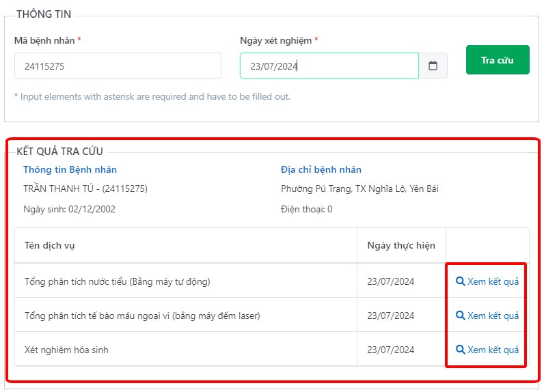Image resolution: width=544 pixels, height=392 pixels.
Task: Focus the Mã bệnh nhân input field
Action: click(x=118, y=66)
